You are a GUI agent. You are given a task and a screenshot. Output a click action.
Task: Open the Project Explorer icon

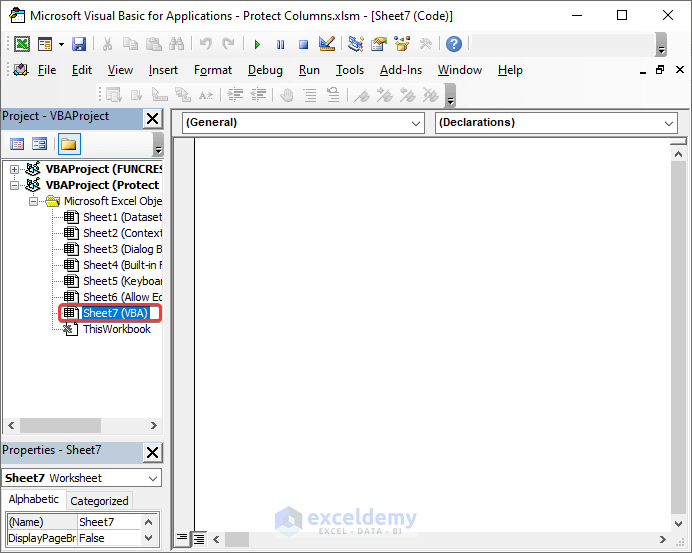(x=356, y=44)
